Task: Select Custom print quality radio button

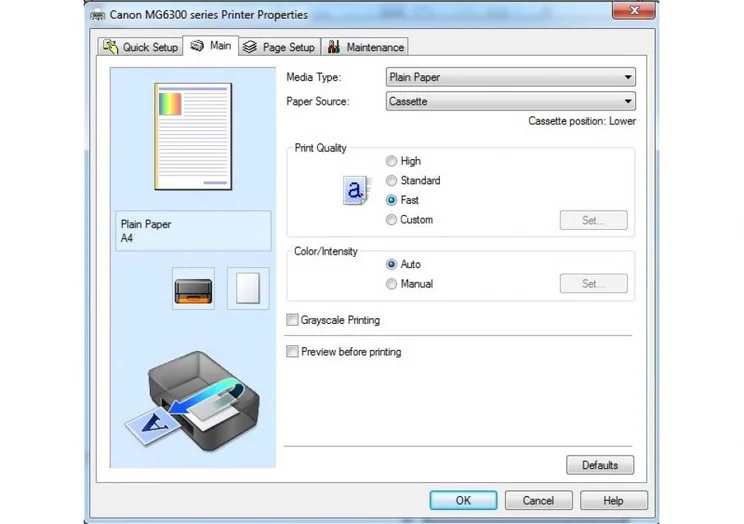Action: pos(391,220)
